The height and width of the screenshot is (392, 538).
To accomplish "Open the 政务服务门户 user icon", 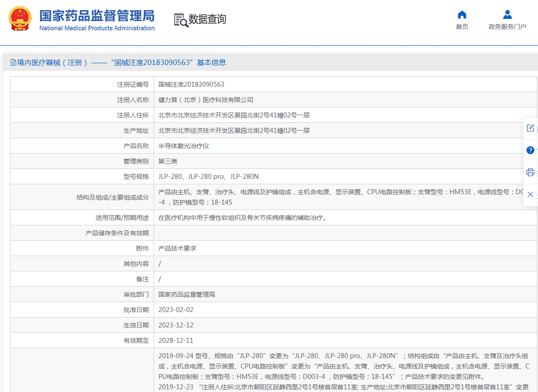I will pos(507,15).
